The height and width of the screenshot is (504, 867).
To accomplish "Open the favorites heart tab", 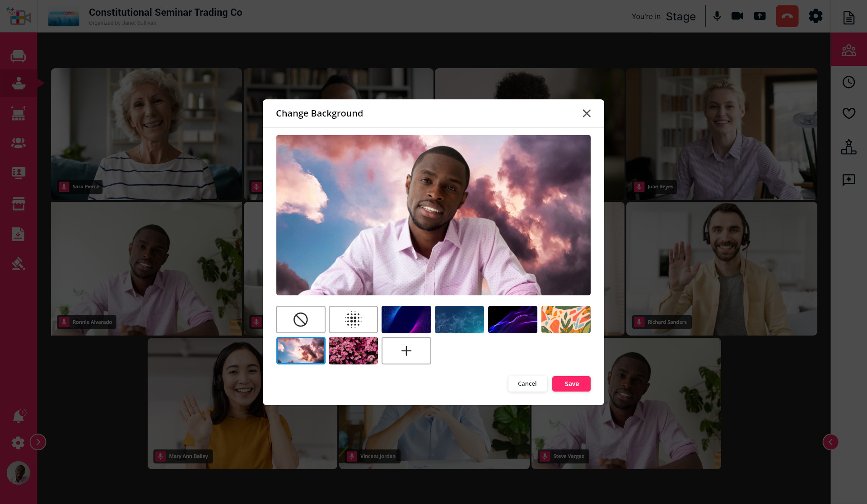I will click(x=849, y=113).
